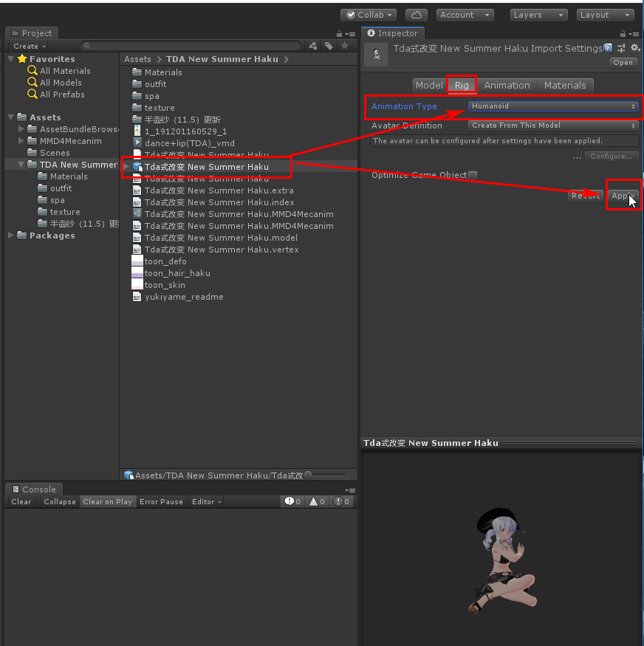Open the Create dropdown in Project panel
Viewport: 644px width, 646px height.
(x=29, y=46)
